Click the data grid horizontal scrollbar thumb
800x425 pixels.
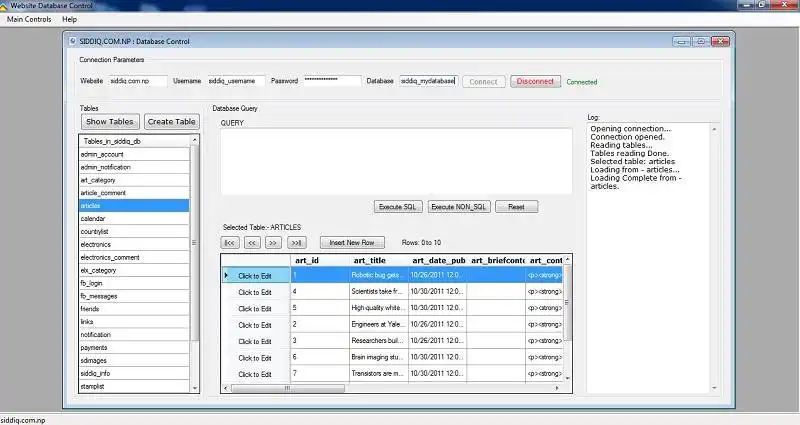click(x=288, y=388)
